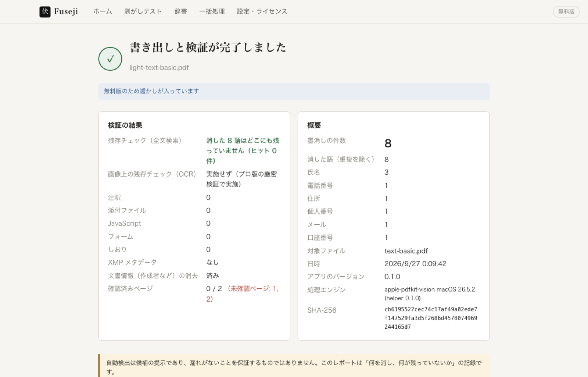Click the 個人番号 row label
This screenshot has width=588, height=377.
tap(320, 211)
